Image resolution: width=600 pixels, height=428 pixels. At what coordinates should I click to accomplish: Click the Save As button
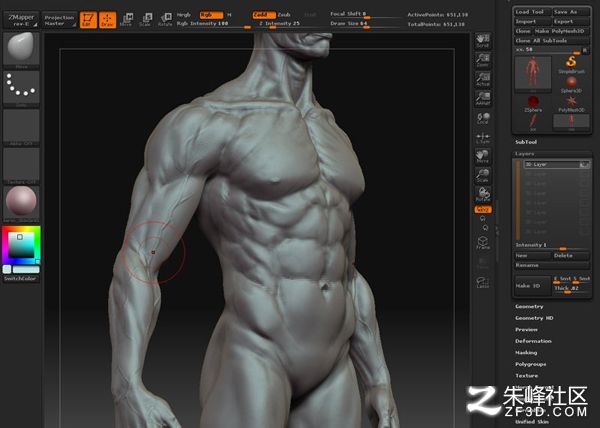tap(571, 12)
